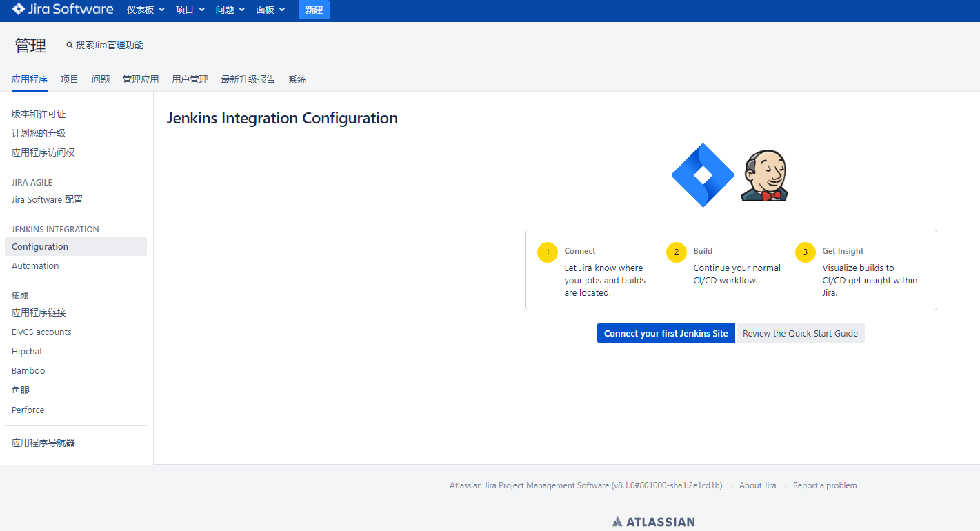980x531 pixels.
Task: Open the 项目 dropdown in top bar
Action: [190, 10]
